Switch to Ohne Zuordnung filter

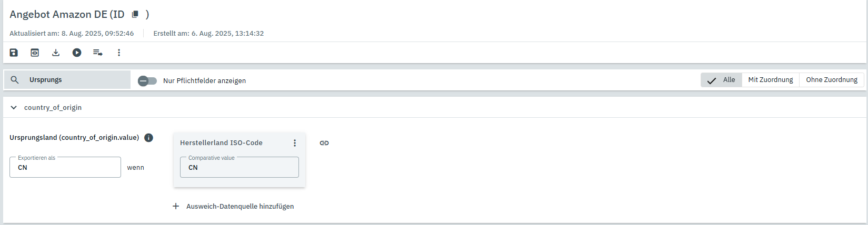[831, 80]
